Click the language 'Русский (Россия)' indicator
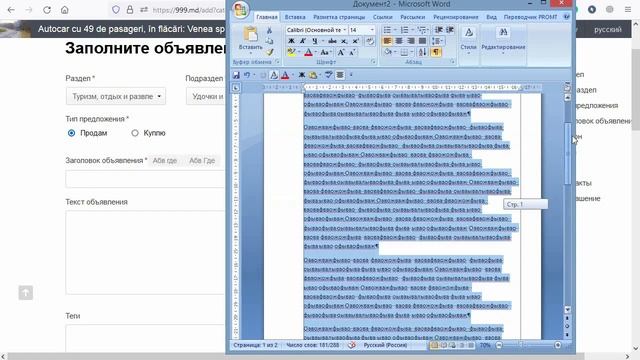 pyautogui.click(x=385, y=345)
